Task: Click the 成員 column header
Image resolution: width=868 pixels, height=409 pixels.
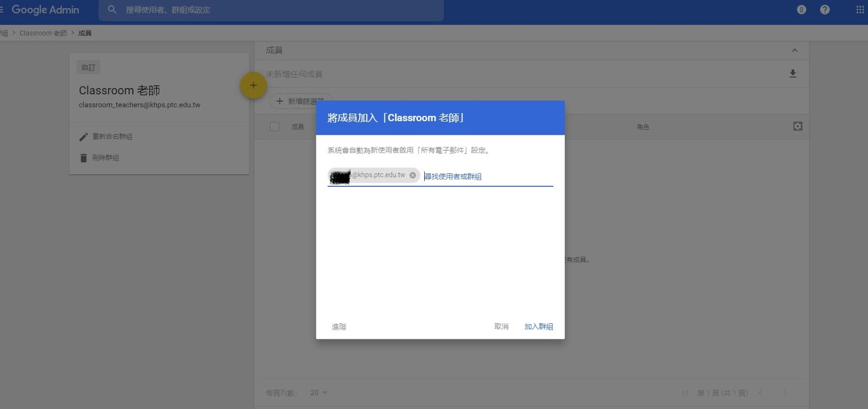Action: 298,127
